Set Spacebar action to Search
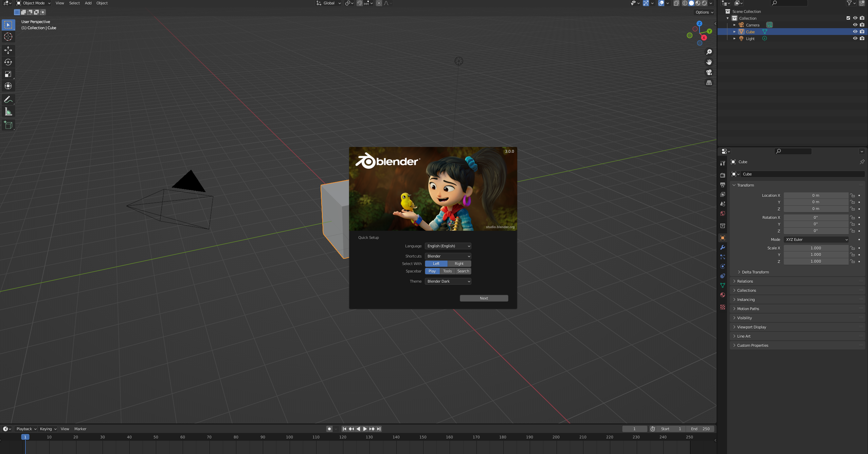The width and height of the screenshot is (868, 454). pos(463,271)
